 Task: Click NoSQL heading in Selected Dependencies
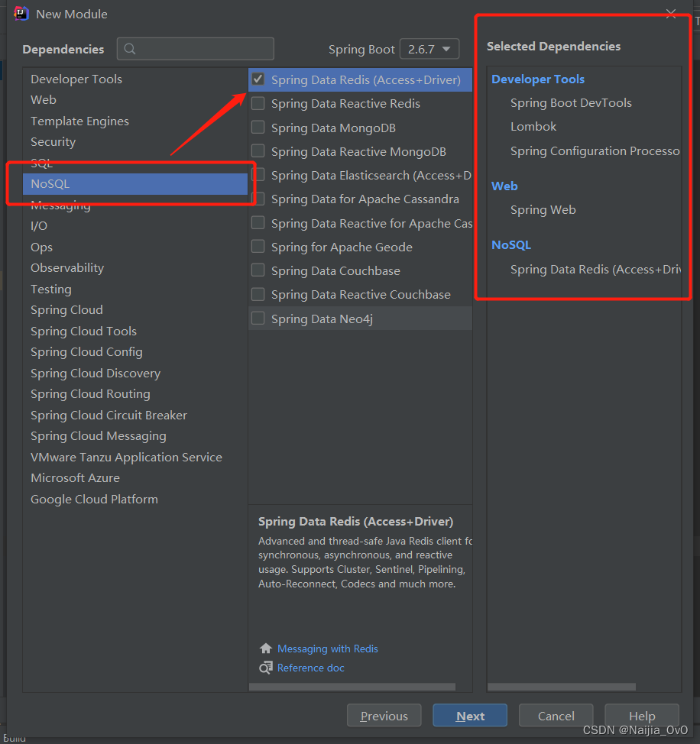pyautogui.click(x=511, y=245)
